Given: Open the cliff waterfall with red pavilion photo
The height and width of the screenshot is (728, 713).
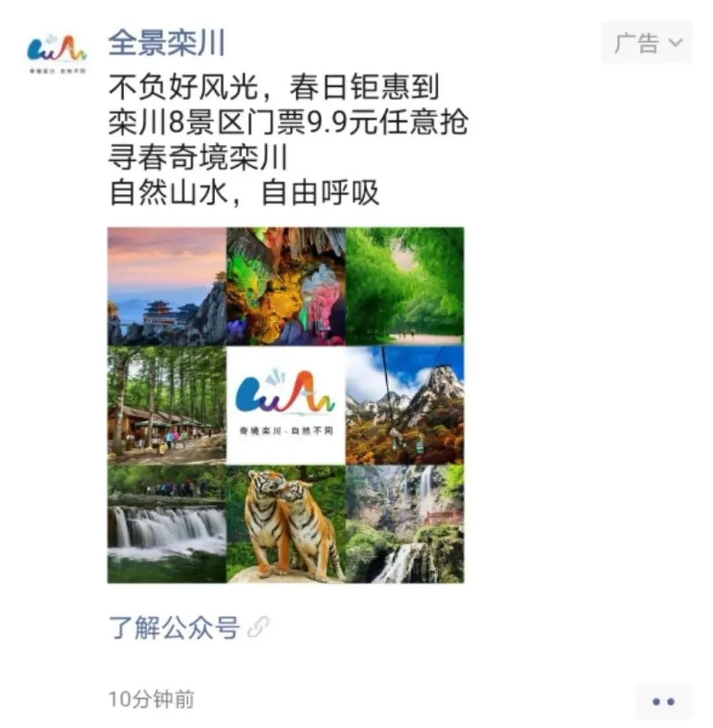Looking at the screenshot, I should 405,525.
